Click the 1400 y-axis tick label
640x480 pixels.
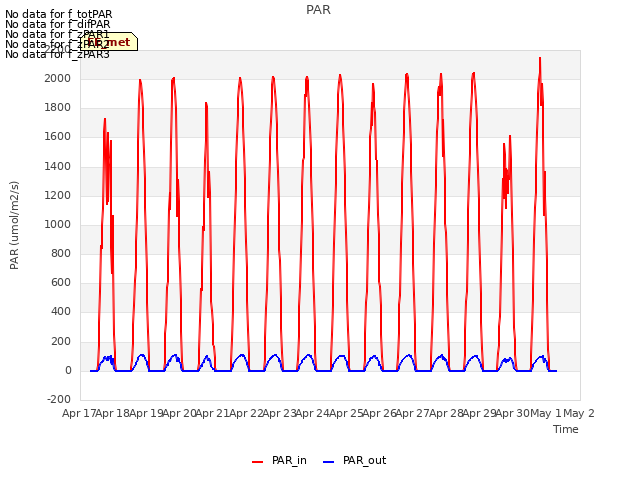coord(58,166)
